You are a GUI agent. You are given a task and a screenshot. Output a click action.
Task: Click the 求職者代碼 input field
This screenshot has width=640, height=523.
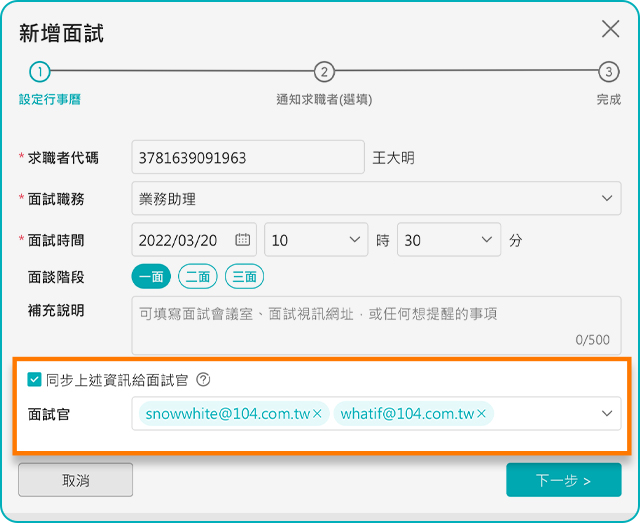click(x=248, y=157)
